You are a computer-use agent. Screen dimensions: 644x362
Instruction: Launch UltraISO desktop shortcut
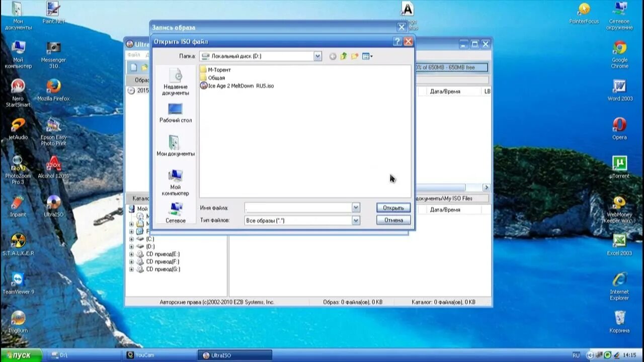pyautogui.click(x=53, y=207)
